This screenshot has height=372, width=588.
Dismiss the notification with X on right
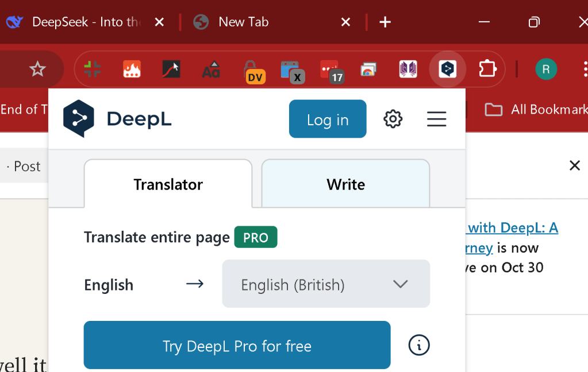coord(575,165)
